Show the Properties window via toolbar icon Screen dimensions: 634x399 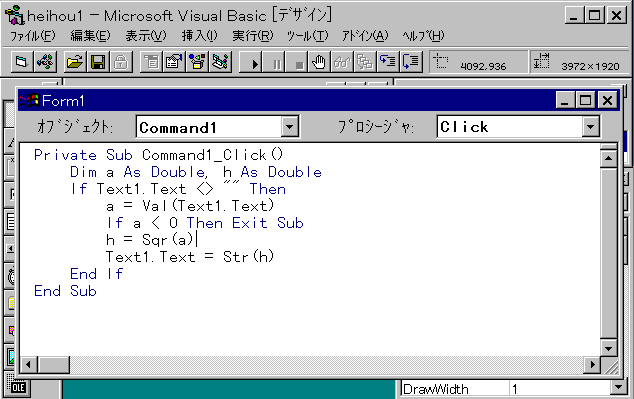(174, 62)
